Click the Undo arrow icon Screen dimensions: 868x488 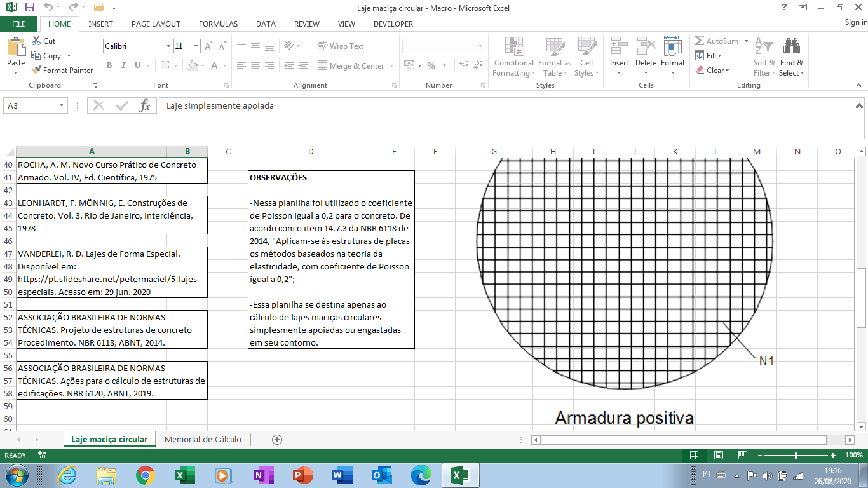pos(48,8)
